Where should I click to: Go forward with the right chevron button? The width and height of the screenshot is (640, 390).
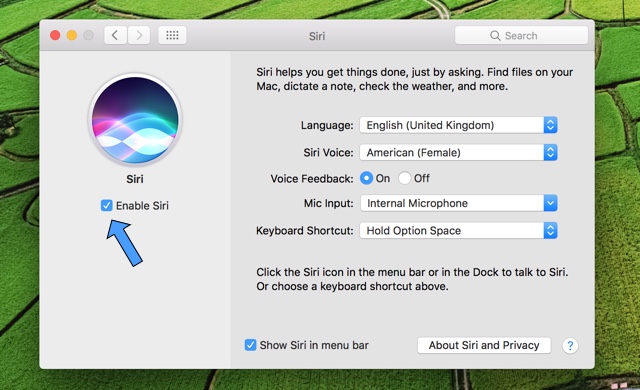pos(139,35)
